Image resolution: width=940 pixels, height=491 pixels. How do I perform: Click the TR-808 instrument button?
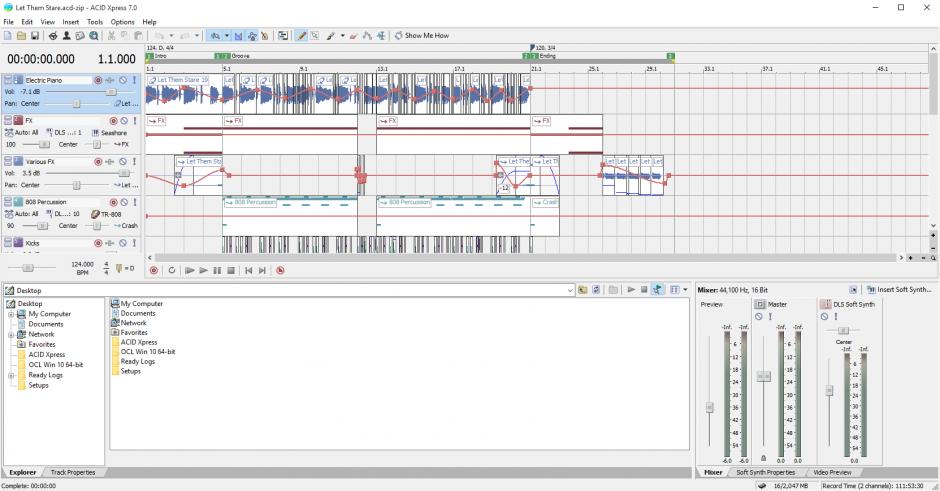(x=106, y=214)
